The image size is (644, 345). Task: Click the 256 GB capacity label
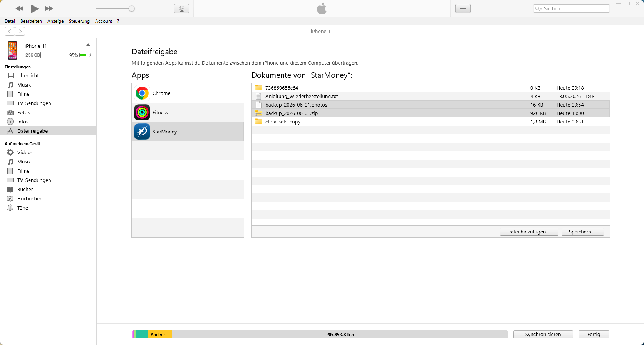[33, 55]
